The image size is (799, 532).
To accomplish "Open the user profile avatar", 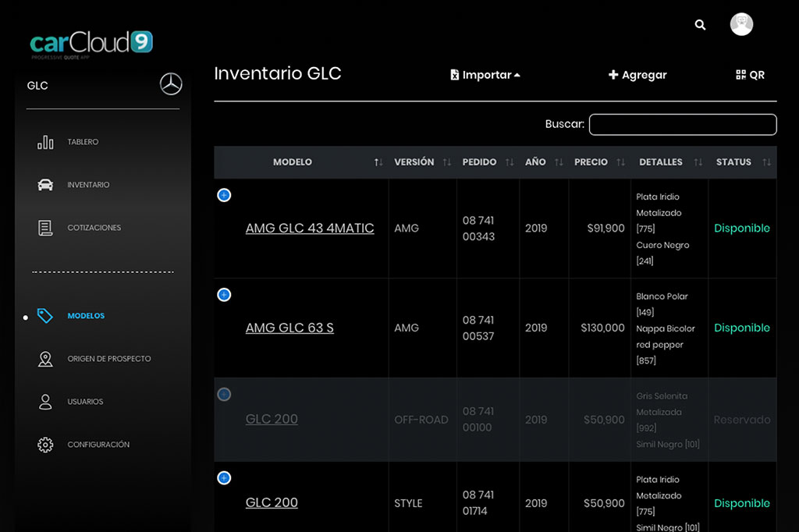I will click(741, 24).
